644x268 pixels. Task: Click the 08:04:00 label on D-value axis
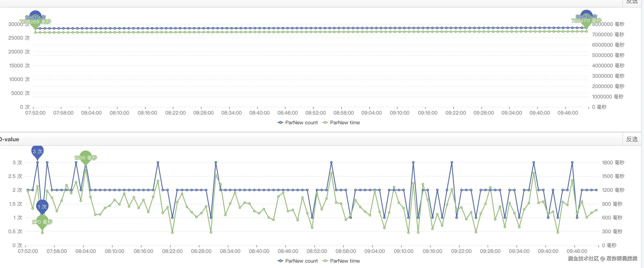click(x=85, y=251)
